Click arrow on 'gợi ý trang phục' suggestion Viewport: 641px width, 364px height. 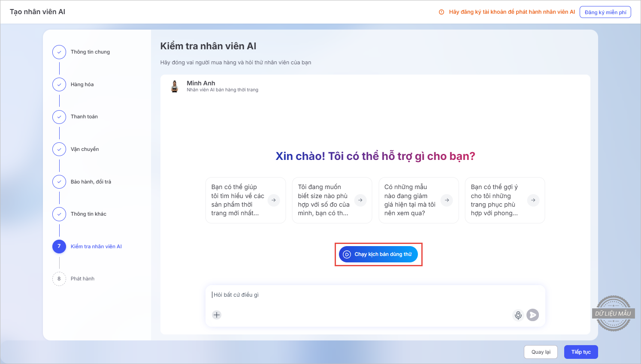tap(533, 200)
